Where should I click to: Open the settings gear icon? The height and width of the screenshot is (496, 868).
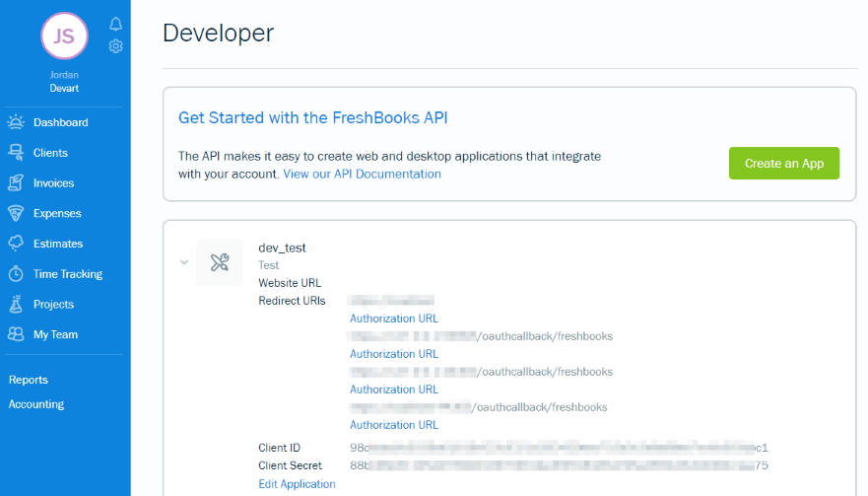tap(115, 46)
